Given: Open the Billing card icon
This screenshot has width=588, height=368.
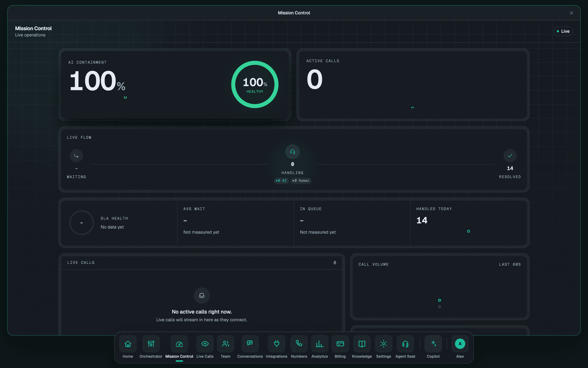Looking at the screenshot, I should tap(340, 343).
